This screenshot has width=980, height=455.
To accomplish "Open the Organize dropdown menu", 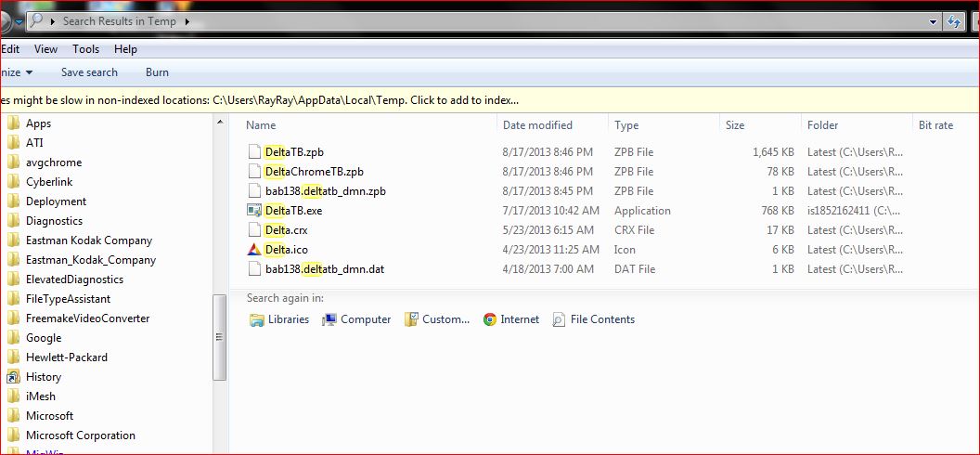I will point(17,72).
